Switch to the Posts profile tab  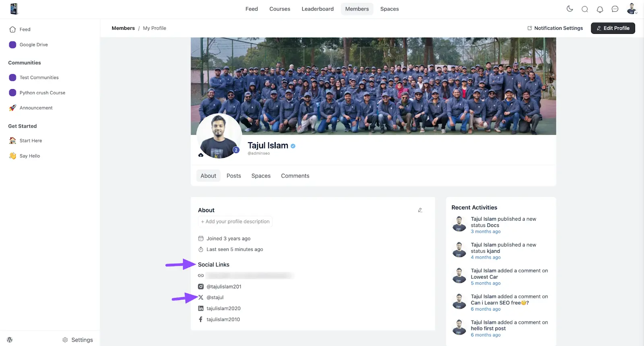point(233,176)
